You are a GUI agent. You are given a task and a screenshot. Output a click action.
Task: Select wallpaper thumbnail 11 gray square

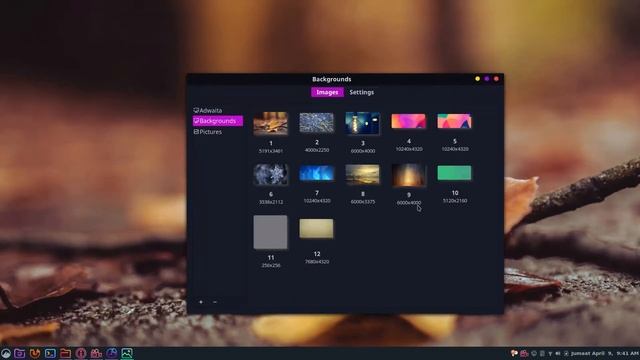(270, 232)
